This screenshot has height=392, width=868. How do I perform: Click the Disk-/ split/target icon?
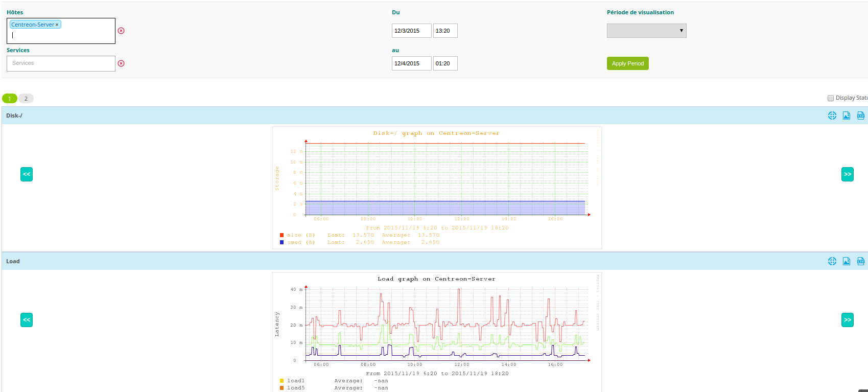832,116
